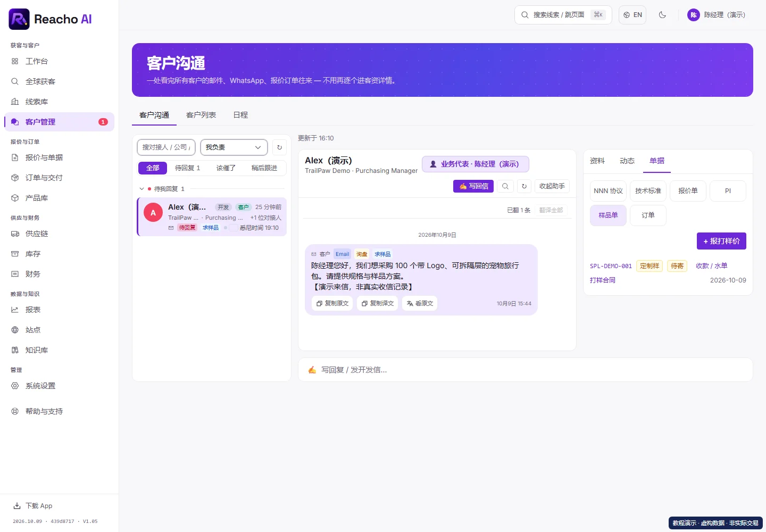Open the 陈经理 (演示) account menu
The height and width of the screenshot is (532, 766).
(717, 15)
